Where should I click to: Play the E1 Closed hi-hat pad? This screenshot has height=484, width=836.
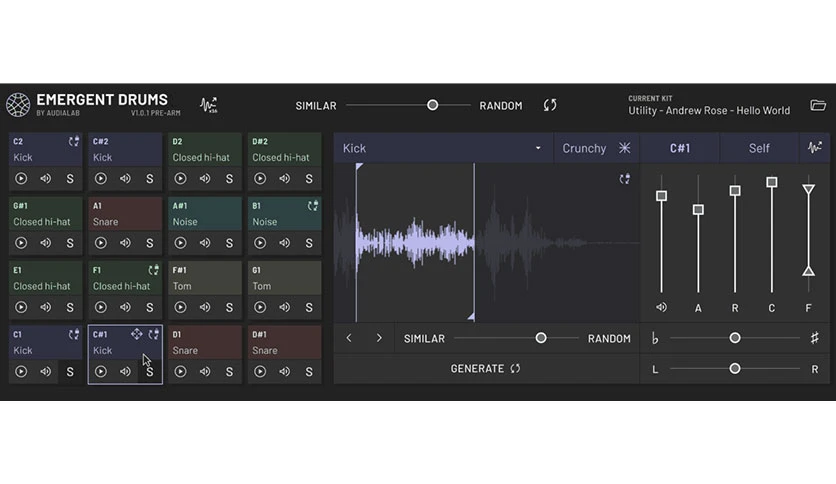tap(21, 307)
